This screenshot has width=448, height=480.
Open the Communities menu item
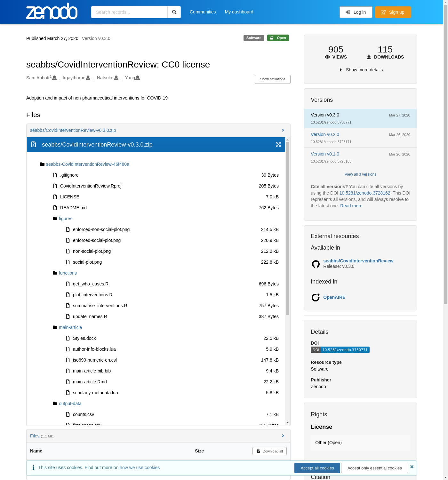click(x=203, y=12)
